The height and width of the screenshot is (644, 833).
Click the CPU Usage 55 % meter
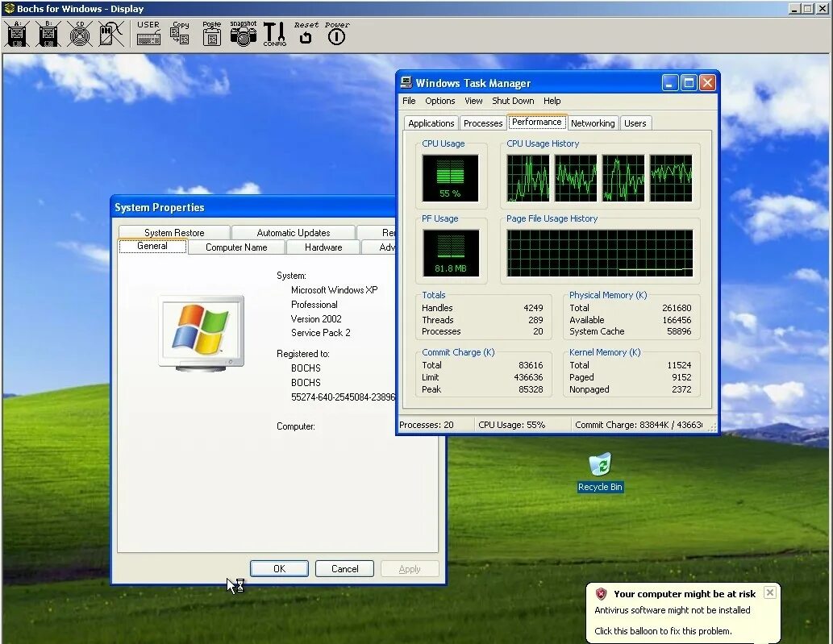tap(451, 178)
